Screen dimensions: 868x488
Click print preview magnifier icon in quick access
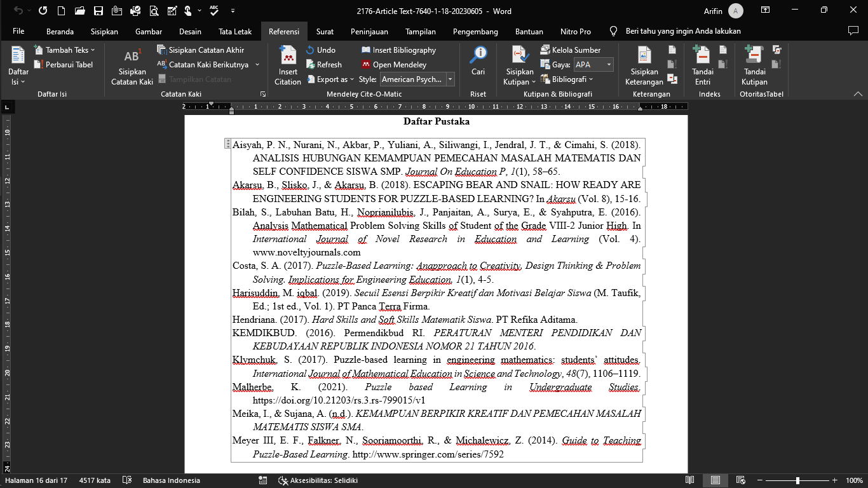click(x=153, y=11)
